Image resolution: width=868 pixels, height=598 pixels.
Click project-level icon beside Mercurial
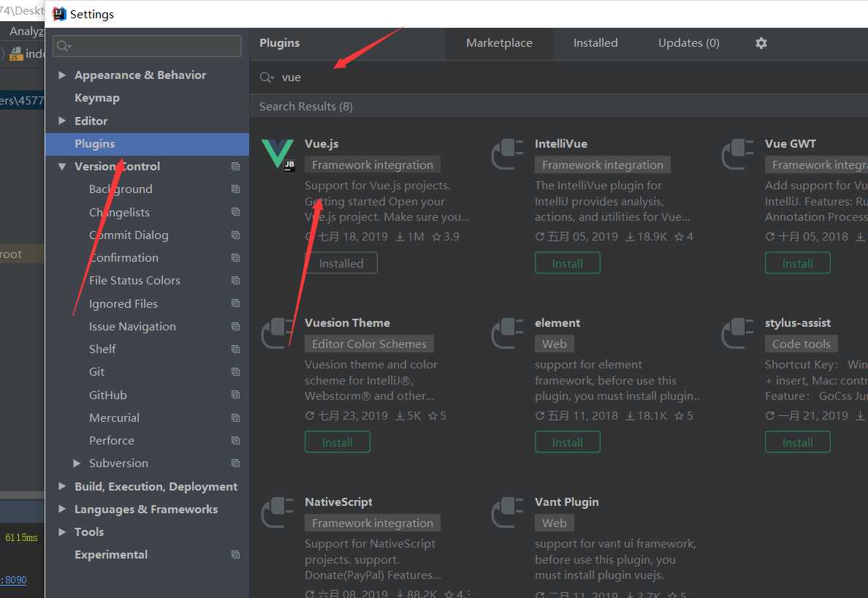(235, 417)
